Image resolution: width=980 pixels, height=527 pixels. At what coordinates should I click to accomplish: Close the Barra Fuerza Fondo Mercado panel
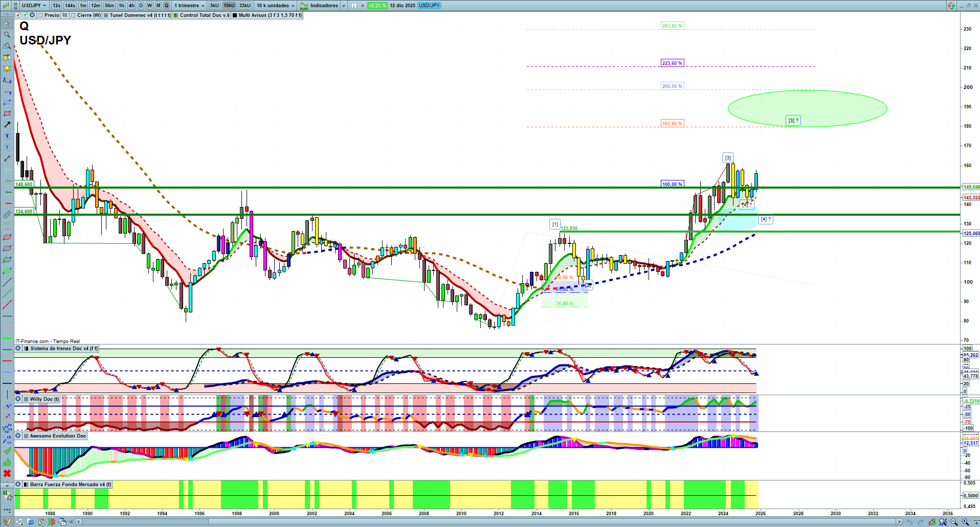(18, 485)
